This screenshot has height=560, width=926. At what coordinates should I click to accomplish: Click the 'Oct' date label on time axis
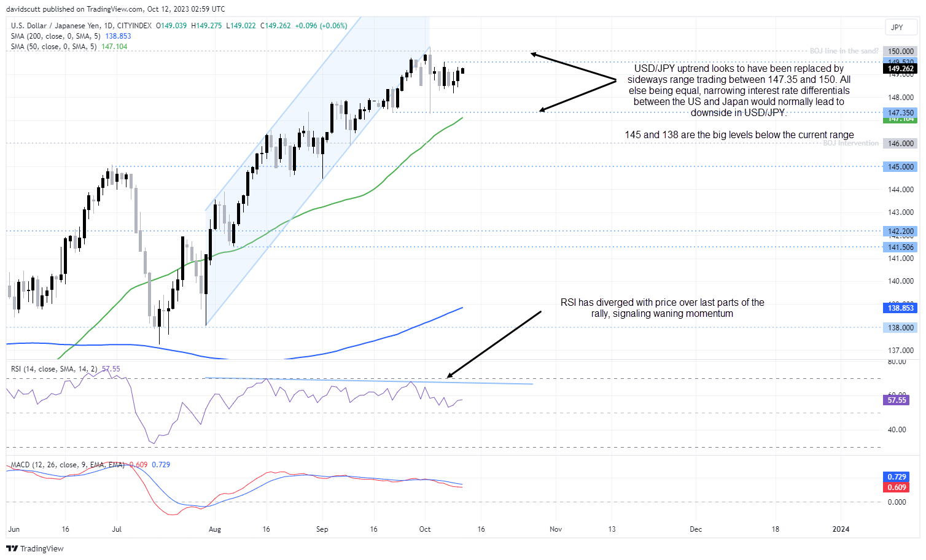point(425,529)
